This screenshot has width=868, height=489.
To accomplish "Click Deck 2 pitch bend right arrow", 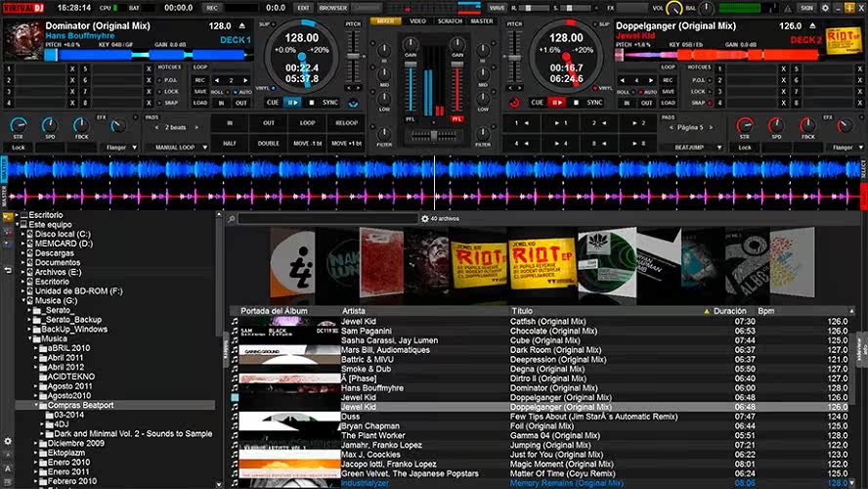I will (519, 88).
